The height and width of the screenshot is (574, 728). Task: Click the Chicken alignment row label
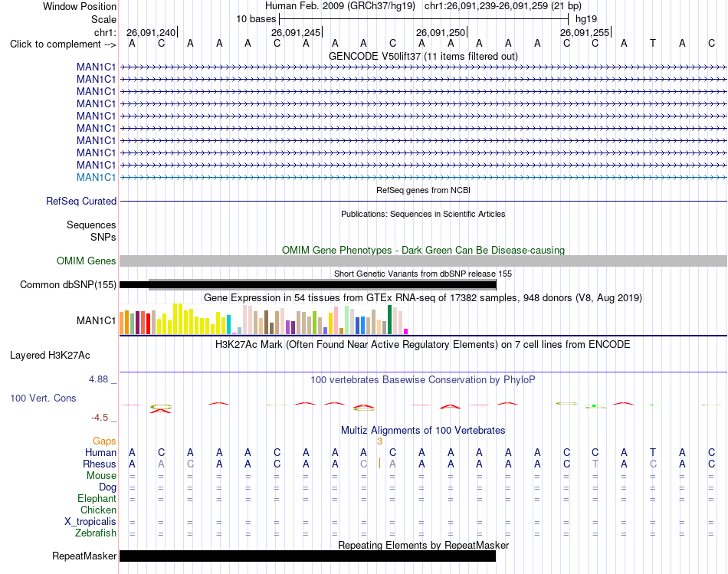coord(98,510)
